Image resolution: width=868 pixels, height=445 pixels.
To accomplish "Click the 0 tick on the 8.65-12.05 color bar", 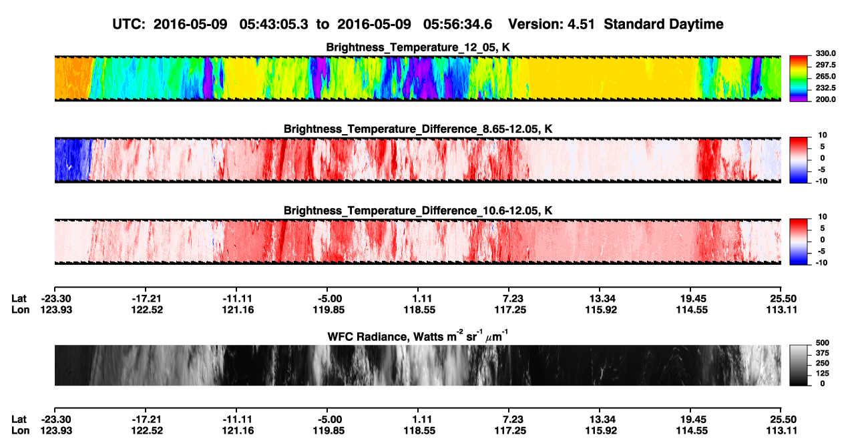I will (x=823, y=158).
